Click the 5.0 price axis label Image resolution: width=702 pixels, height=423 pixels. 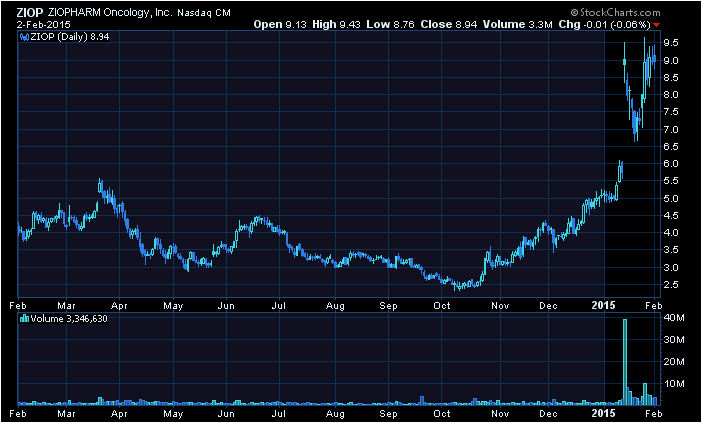[x=671, y=198]
